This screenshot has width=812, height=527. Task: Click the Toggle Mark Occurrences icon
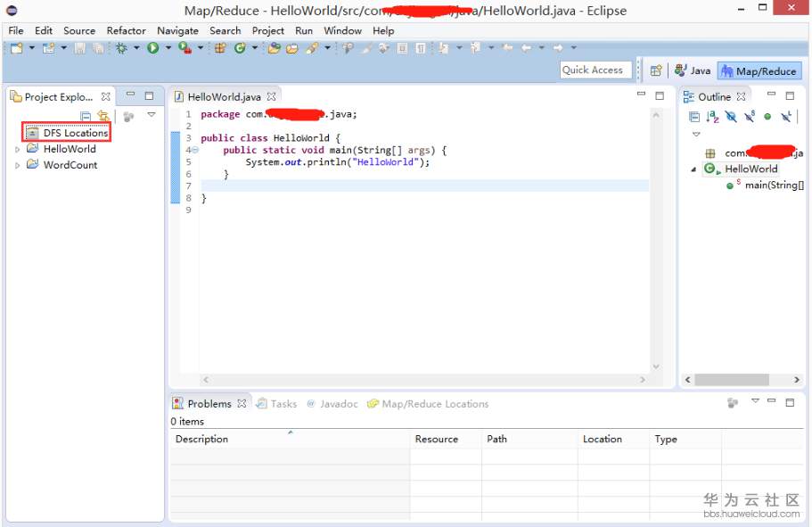[x=366, y=48]
